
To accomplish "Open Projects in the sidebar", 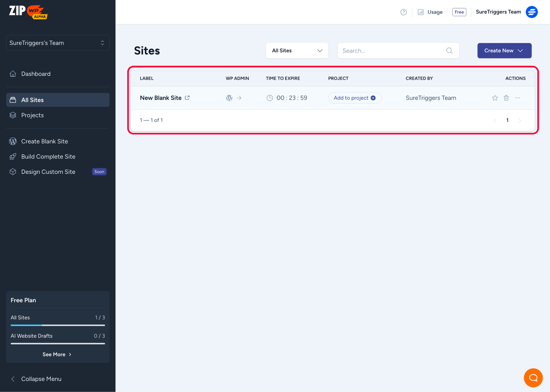I will click(x=32, y=115).
